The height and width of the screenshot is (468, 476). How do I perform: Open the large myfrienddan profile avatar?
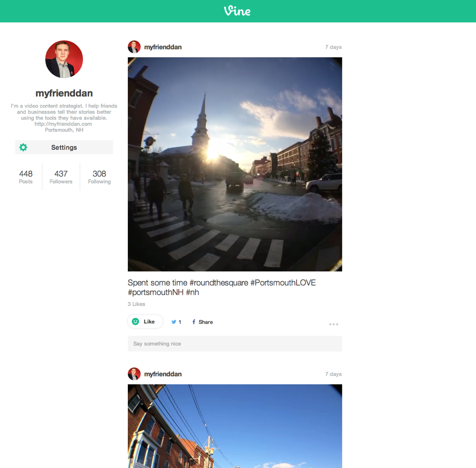[64, 59]
